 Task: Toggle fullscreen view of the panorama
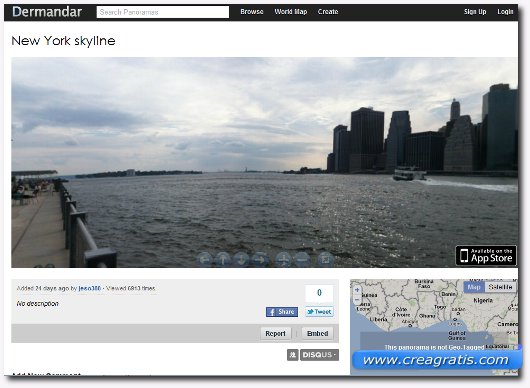325,260
